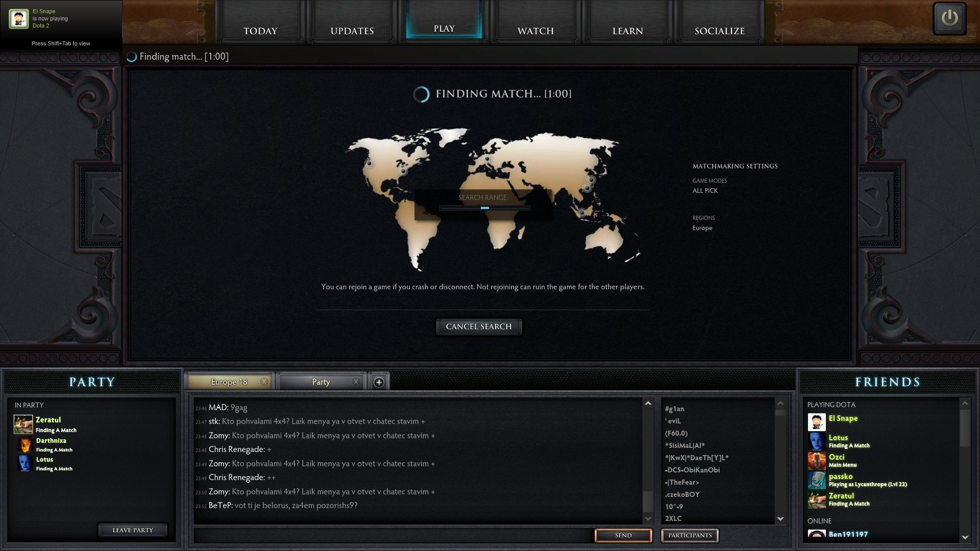Close the Party chat tab

pos(356,382)
